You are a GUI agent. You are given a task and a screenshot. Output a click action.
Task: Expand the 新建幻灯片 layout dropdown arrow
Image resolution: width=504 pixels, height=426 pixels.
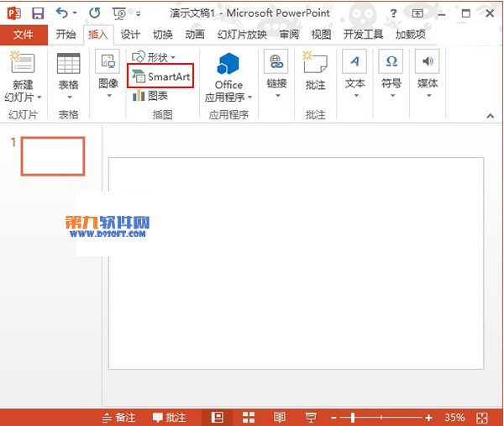[x=39, y=97]
